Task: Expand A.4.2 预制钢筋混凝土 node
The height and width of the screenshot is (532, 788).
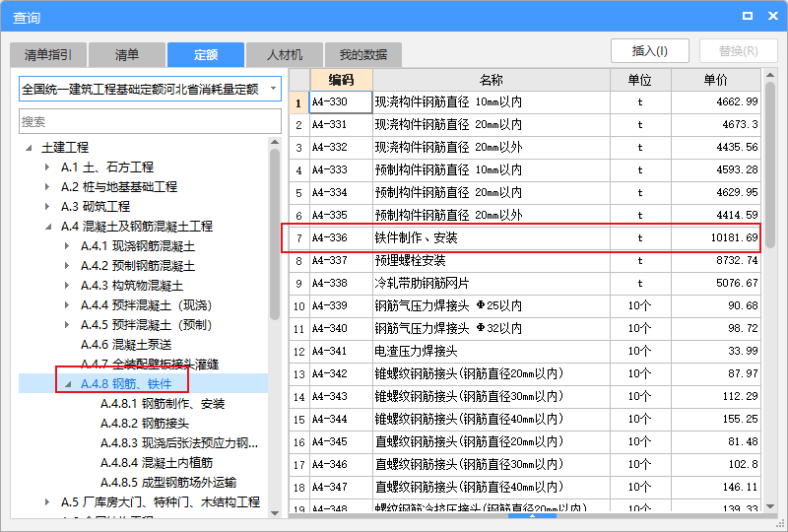Action: point(67,265)
